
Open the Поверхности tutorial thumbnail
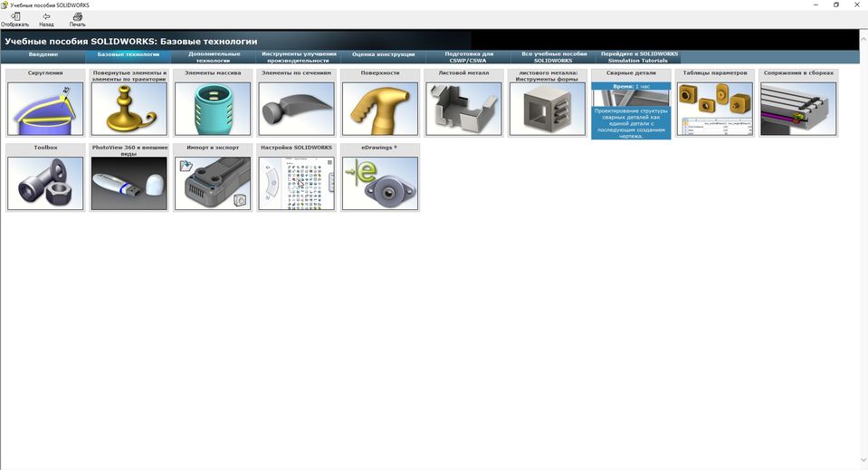(380, 109)
